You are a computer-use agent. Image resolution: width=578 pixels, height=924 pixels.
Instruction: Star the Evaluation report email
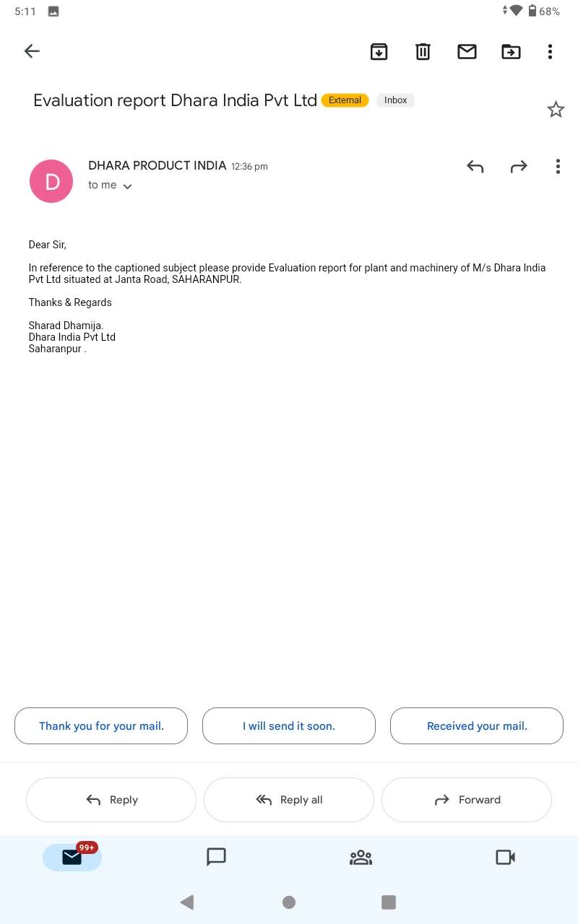point(556,110)
